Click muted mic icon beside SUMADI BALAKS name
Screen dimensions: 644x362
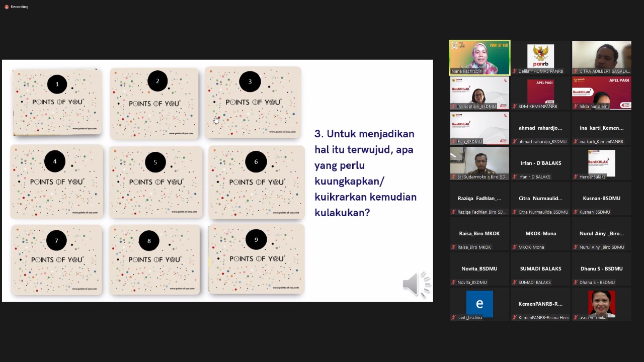point(514,283)
